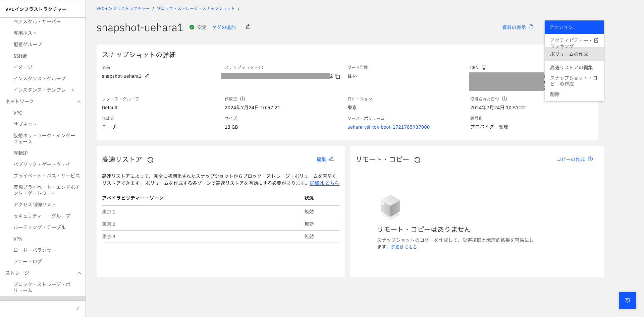The height and width of the screenshot is (317, 644).
Task: Copy the snapshot ID
Action: 337,76
